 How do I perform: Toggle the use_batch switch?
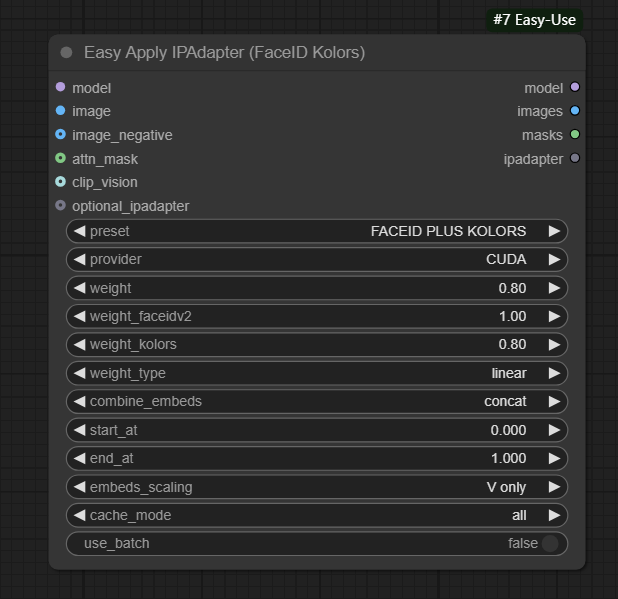(549, 544)
